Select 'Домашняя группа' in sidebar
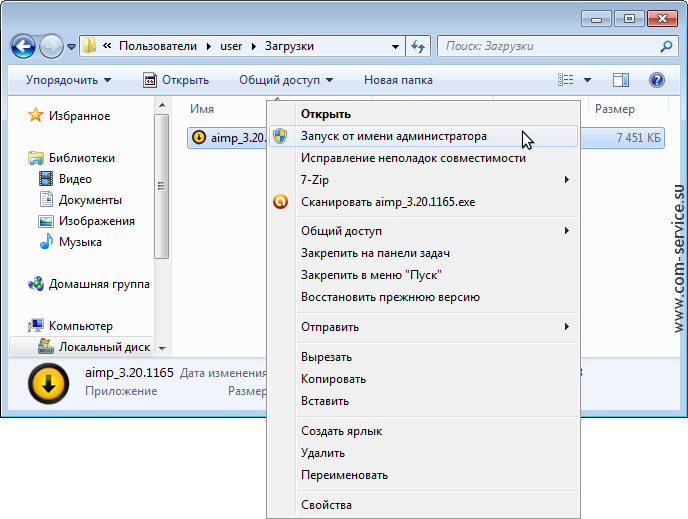Screen dimensions: 688x519 coord(89,284)
